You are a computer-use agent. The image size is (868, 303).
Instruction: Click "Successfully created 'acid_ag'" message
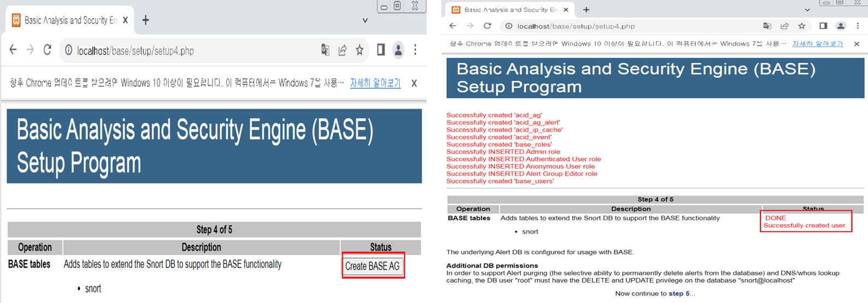[494, 115]
